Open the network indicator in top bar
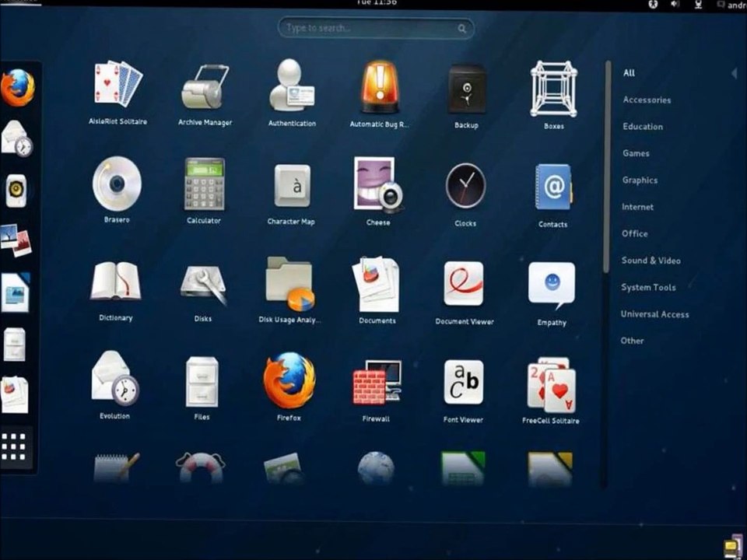The width and height of the screenshot is (747, 560). point(698,5)
